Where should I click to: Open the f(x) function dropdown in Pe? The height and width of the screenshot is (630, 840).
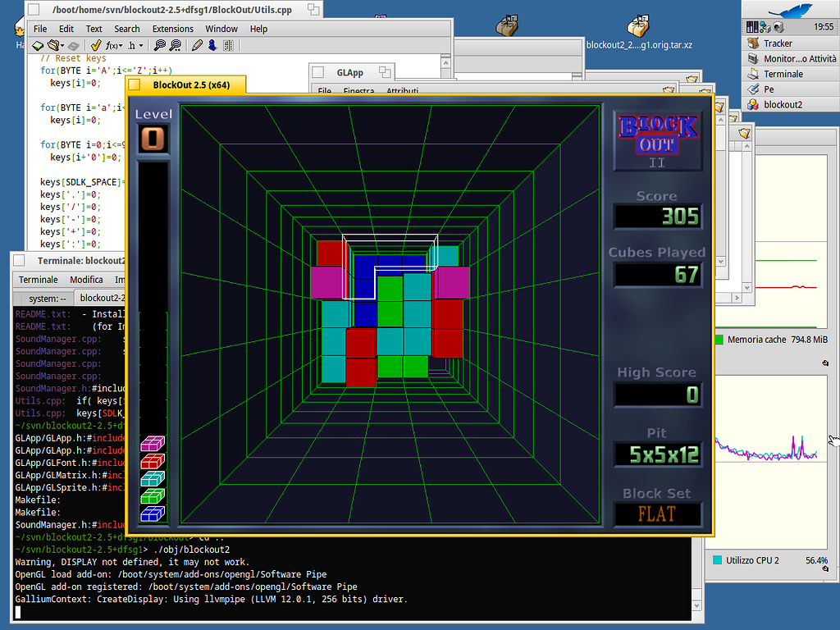pos(112,45)
